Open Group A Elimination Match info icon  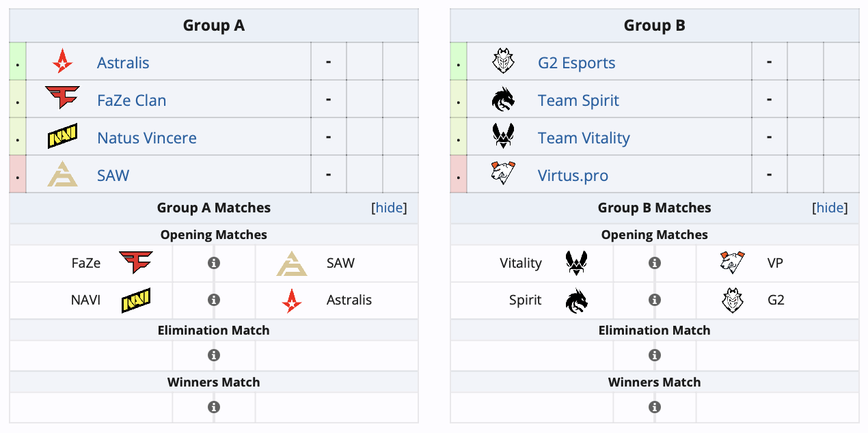(x=214, y=355)
